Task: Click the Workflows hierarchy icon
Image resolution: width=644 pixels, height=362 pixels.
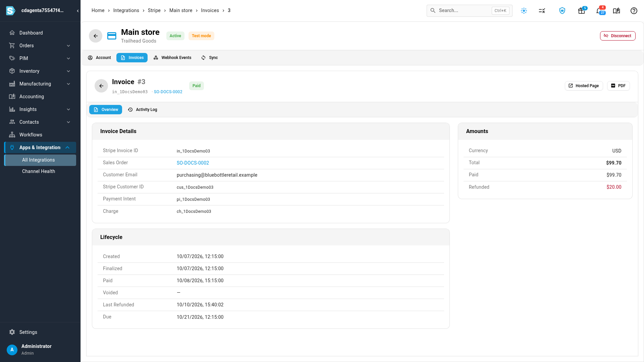Action: pos(12,135)
